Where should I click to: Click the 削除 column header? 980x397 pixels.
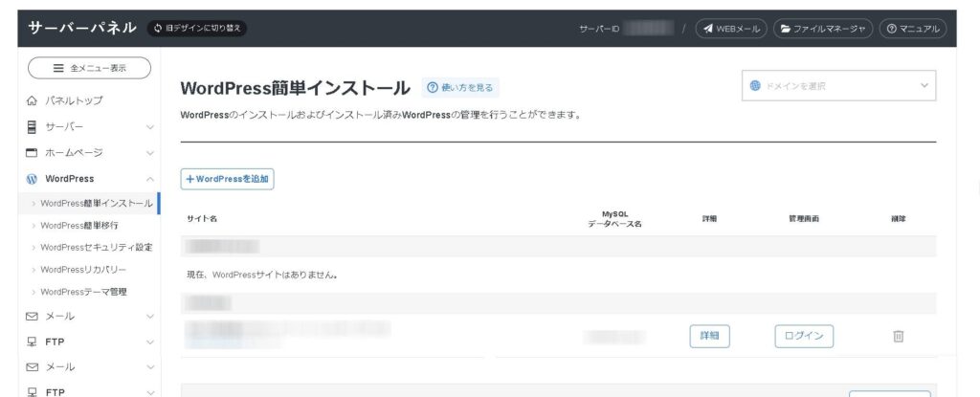pos(898,219)
